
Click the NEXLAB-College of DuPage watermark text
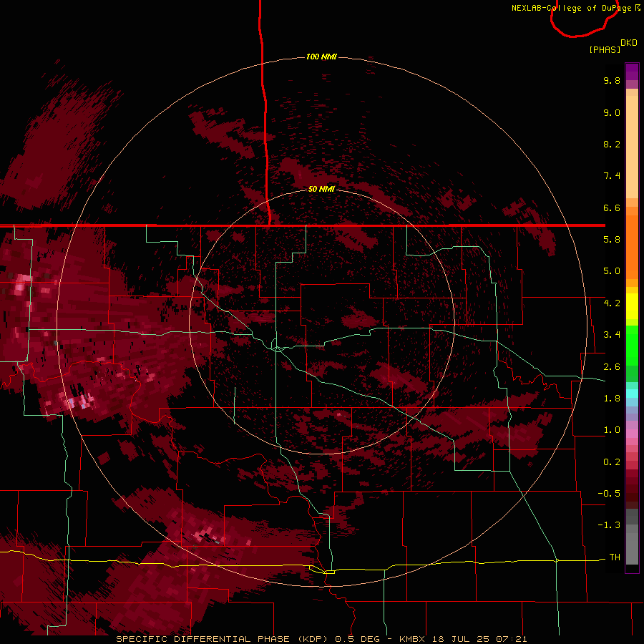(575, 8)
